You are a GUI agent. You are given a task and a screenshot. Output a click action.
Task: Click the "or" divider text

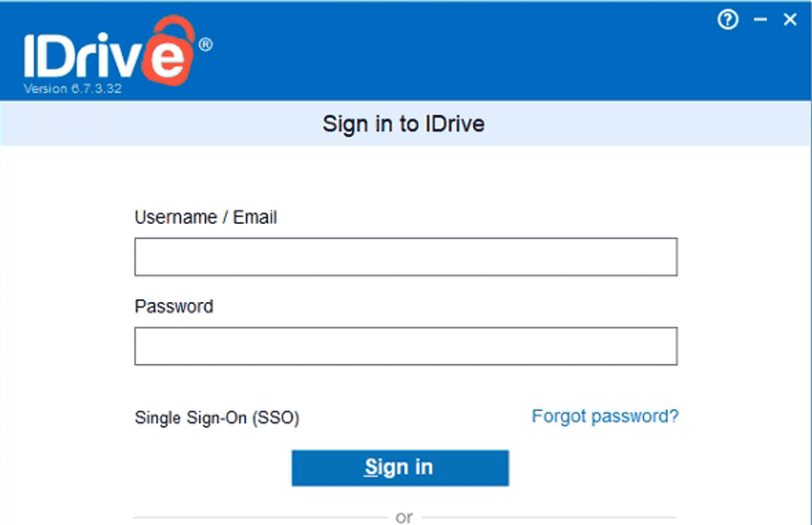(x=404, y=518)
